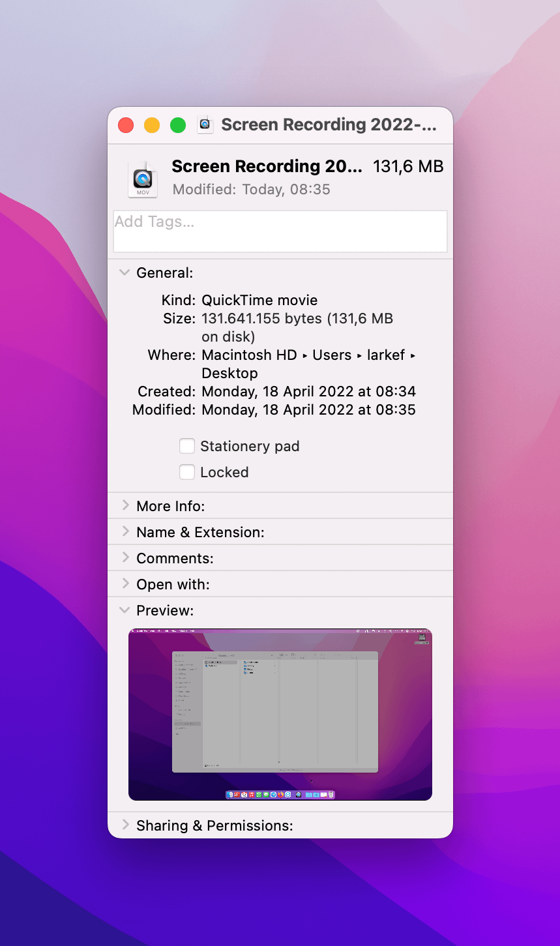Collapse the Preview section

coord(125,610)
